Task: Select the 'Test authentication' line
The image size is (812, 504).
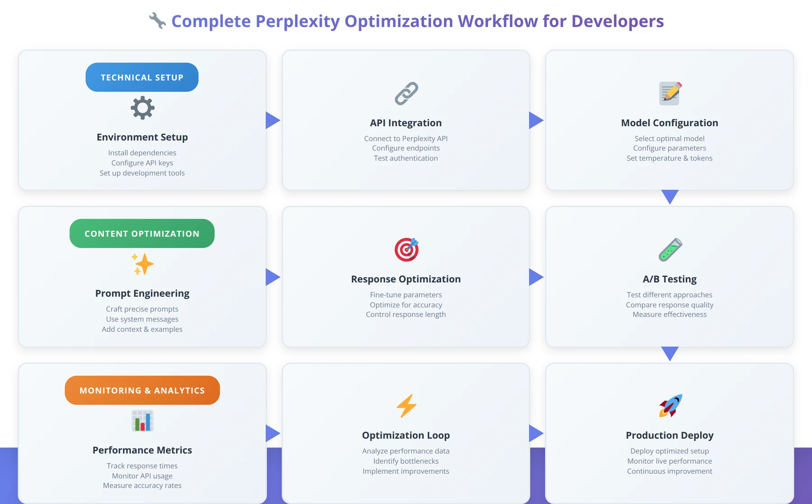Action: point(406,158)
